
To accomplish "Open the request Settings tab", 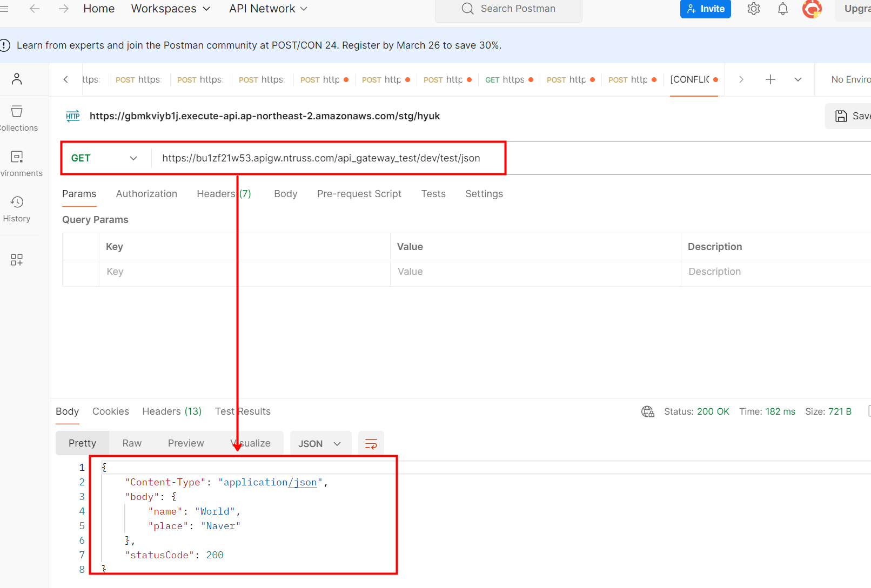I will (484, 194).
